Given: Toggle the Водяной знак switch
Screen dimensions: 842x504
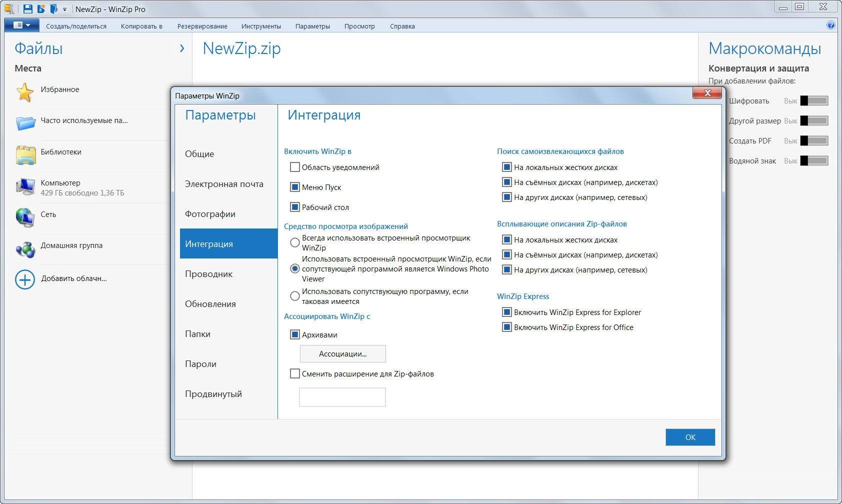Looking at the screenshot, I should [814, 160].
